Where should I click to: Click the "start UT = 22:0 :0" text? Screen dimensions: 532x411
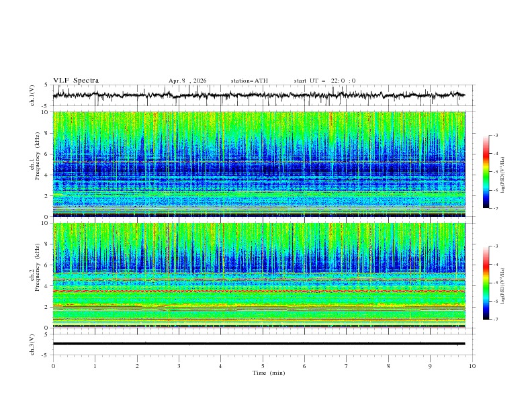tap(324, 81)
